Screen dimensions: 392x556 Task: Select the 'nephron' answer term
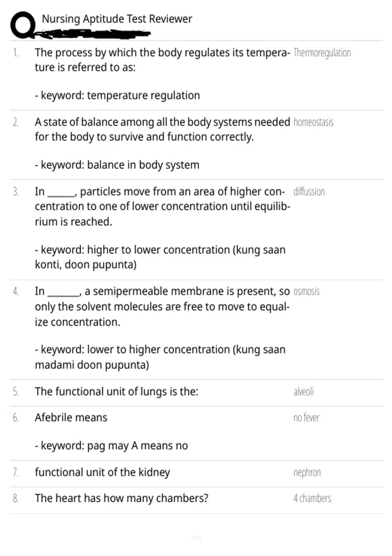[x=307, y=473]
